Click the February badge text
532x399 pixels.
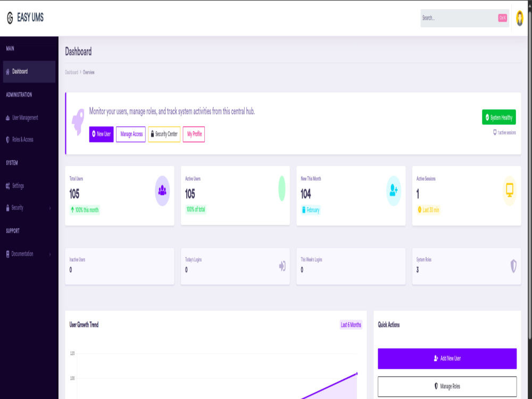[313, 210]
